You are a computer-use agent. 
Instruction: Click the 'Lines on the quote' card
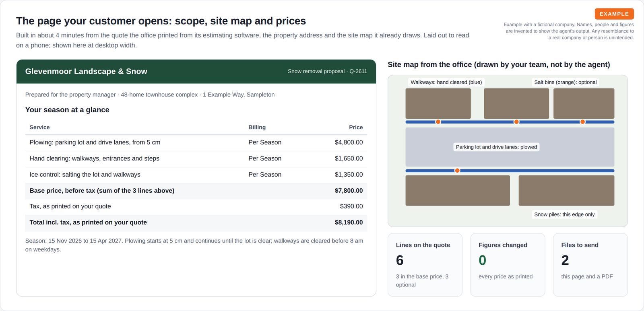(425, 265)
